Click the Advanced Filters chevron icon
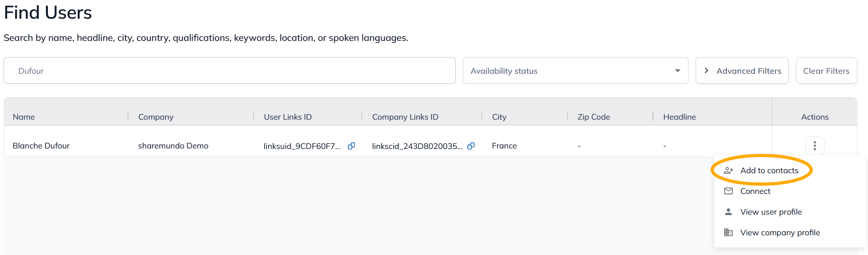 (706, 71)
